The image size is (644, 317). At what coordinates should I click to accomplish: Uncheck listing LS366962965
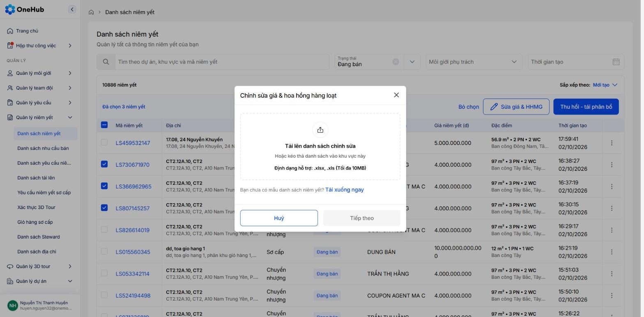[104, 186]
